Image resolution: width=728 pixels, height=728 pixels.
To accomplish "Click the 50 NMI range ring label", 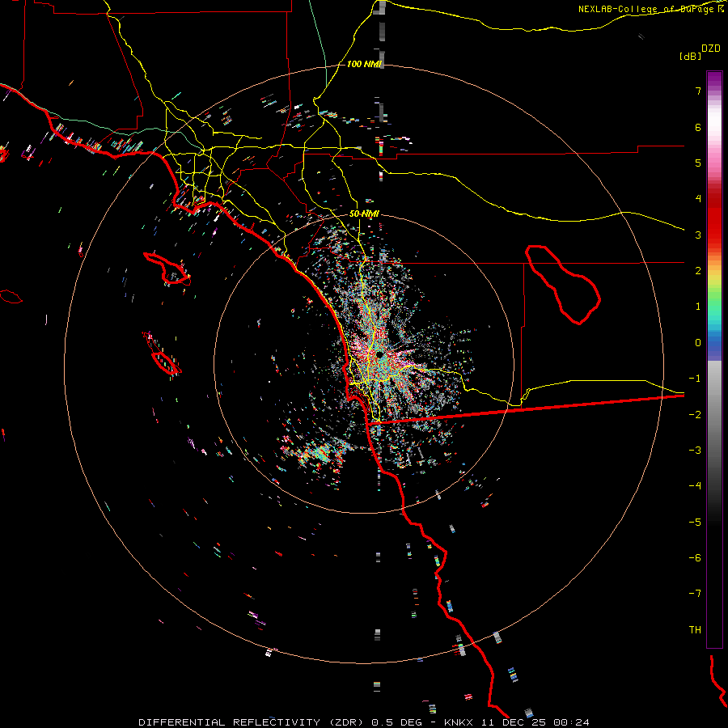I will click(365, 214).
